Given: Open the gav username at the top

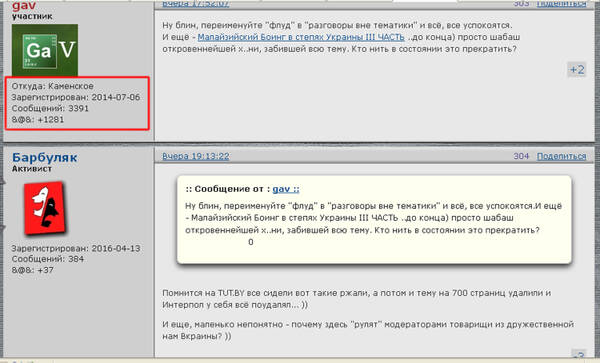Looking at the screenshot, I should click(x=24, y=5).
